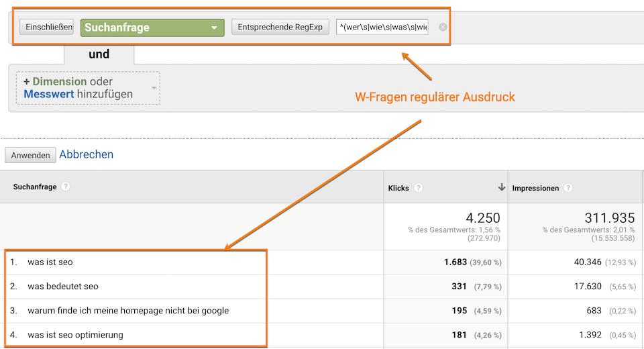Select the 'was bedeutet seo' query row
The width and height of the screenshot is (644, 349).
[x=63, y=287]
